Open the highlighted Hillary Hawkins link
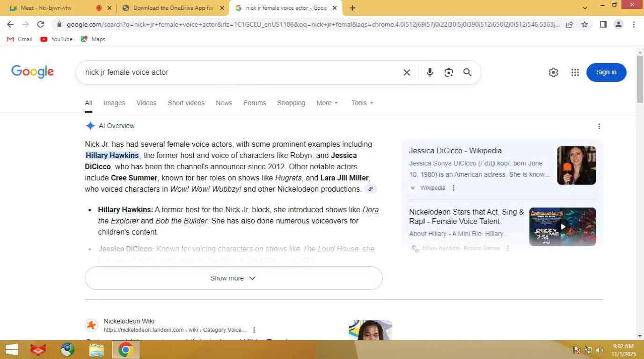 point(112,155)
